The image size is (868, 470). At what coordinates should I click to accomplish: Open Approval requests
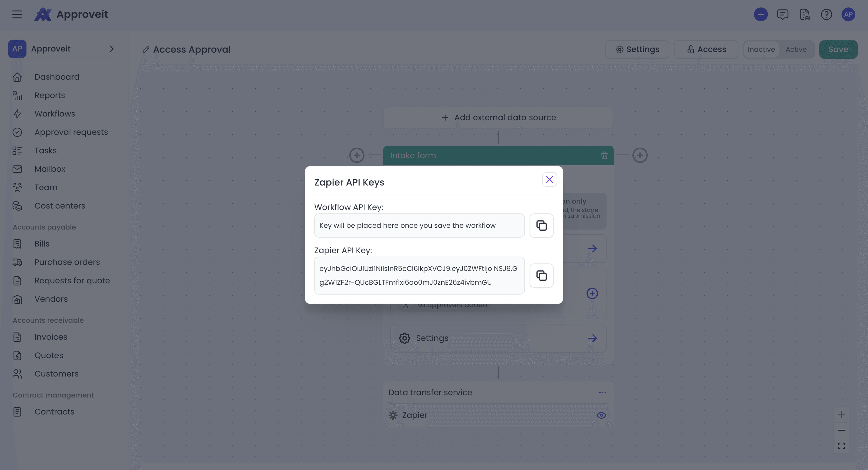pyautogui.click(x=71, y=132)
